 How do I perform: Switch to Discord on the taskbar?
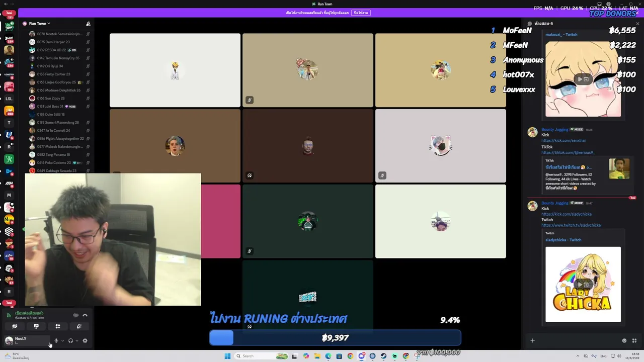[x=361, y=356]
